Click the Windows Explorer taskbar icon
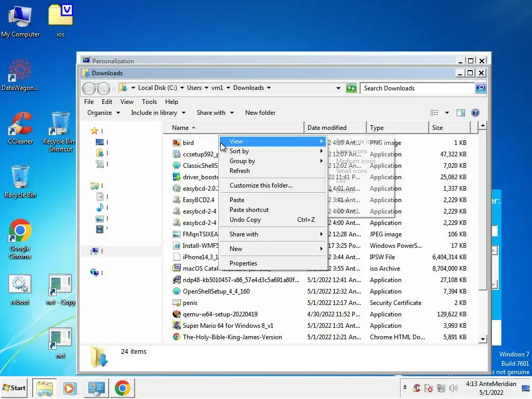 coord(45,388)
